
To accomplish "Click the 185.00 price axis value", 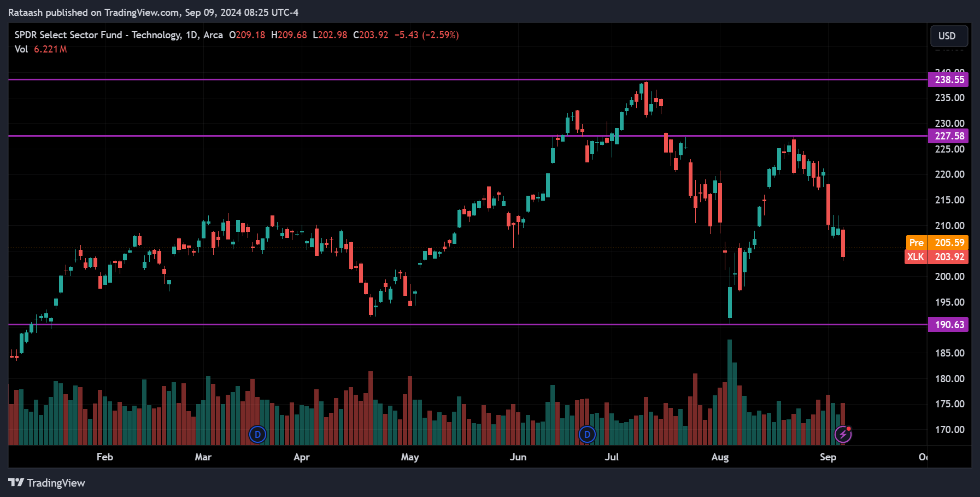I will (949, 353).
